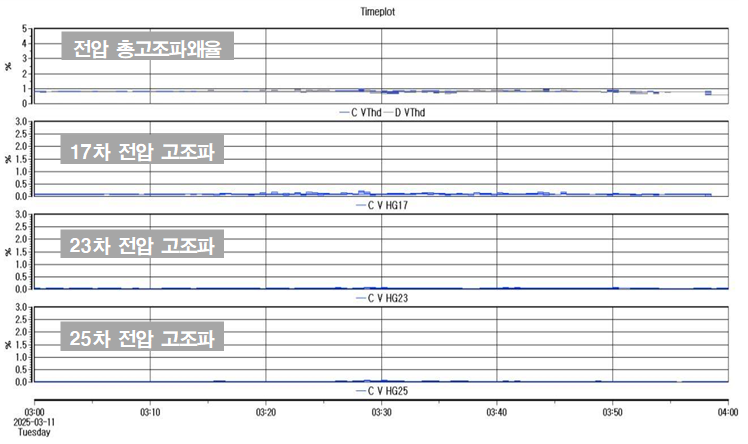
Task: Click the 03:00 time axis label
Action: (x=33, y=411)
